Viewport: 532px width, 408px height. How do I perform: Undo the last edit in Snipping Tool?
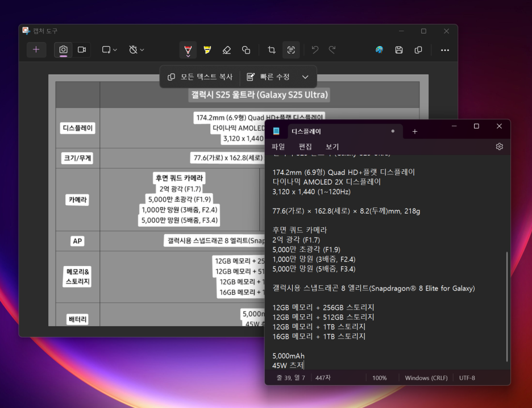pos(315,50)
